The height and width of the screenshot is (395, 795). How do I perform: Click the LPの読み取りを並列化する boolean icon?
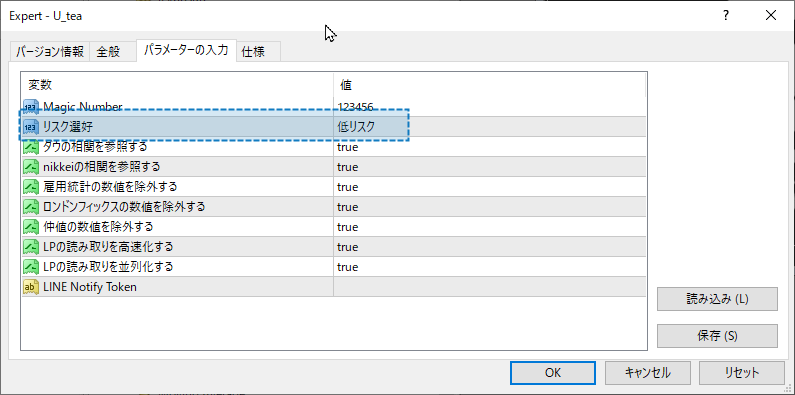point(31,267)
